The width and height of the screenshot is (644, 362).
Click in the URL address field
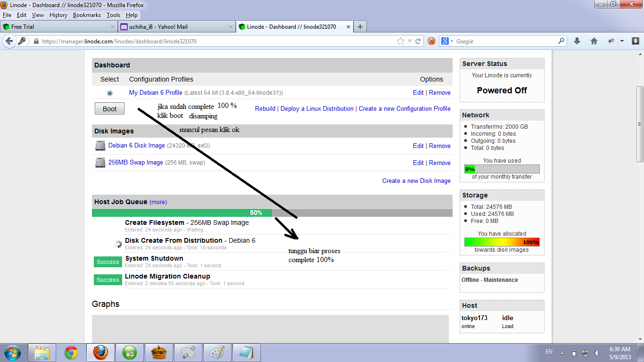point(217,41)
